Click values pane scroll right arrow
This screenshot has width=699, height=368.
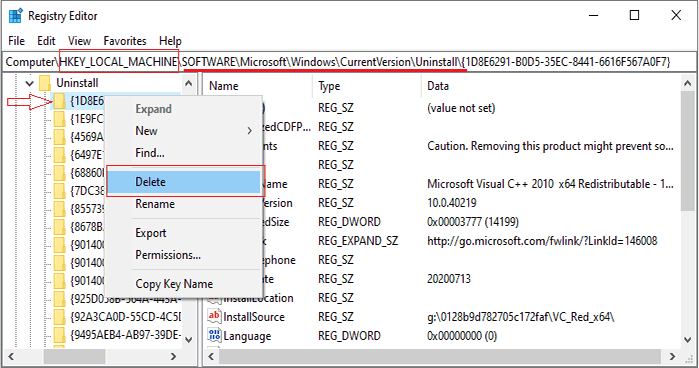tap(673, 356)
